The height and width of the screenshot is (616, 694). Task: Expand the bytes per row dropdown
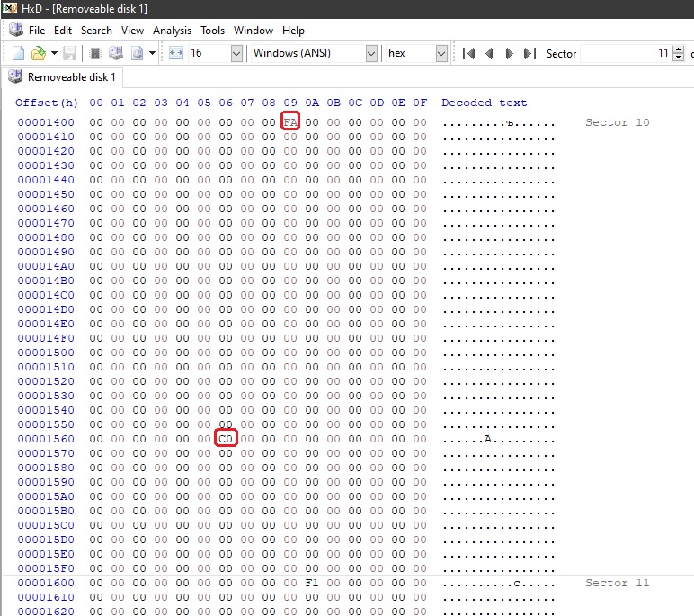(x=236, y=54)
